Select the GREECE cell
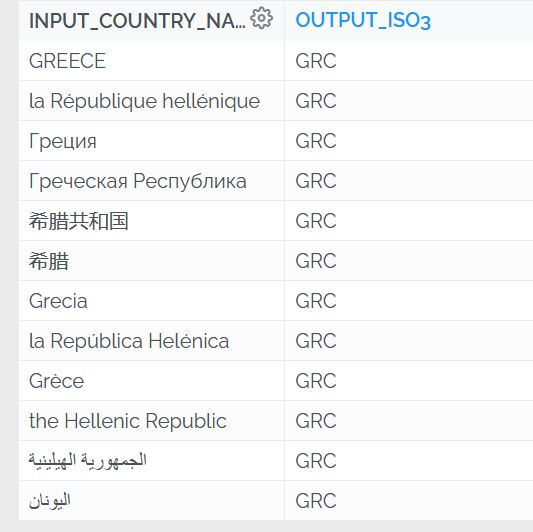Screen dimensions: 533x532 (x=152, y=61)
